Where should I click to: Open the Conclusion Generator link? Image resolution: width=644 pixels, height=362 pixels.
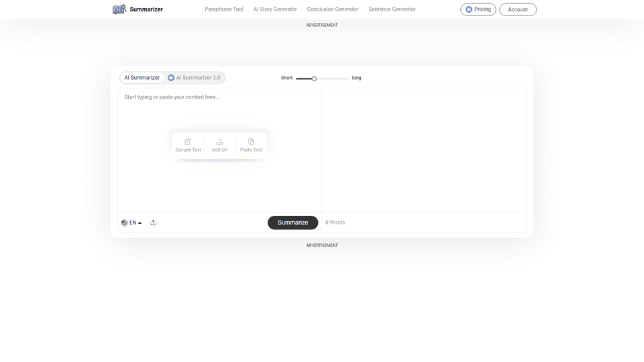pos(332,9)
